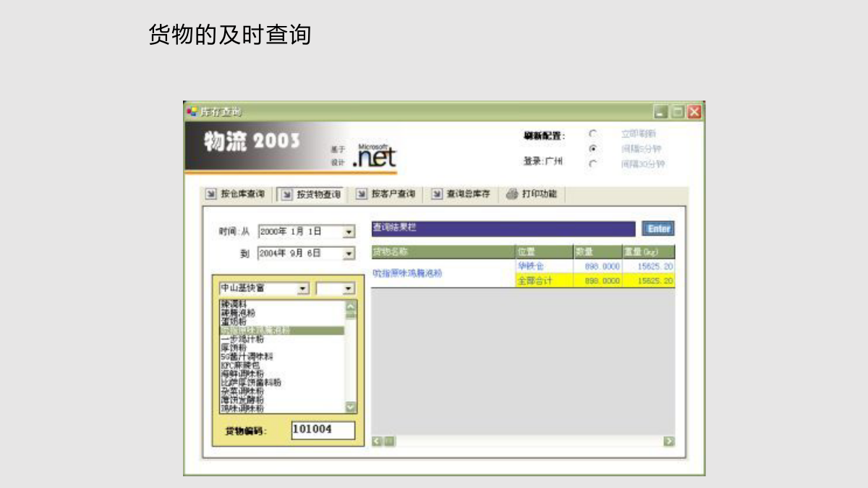Click the Enter query button

[658, 228]
